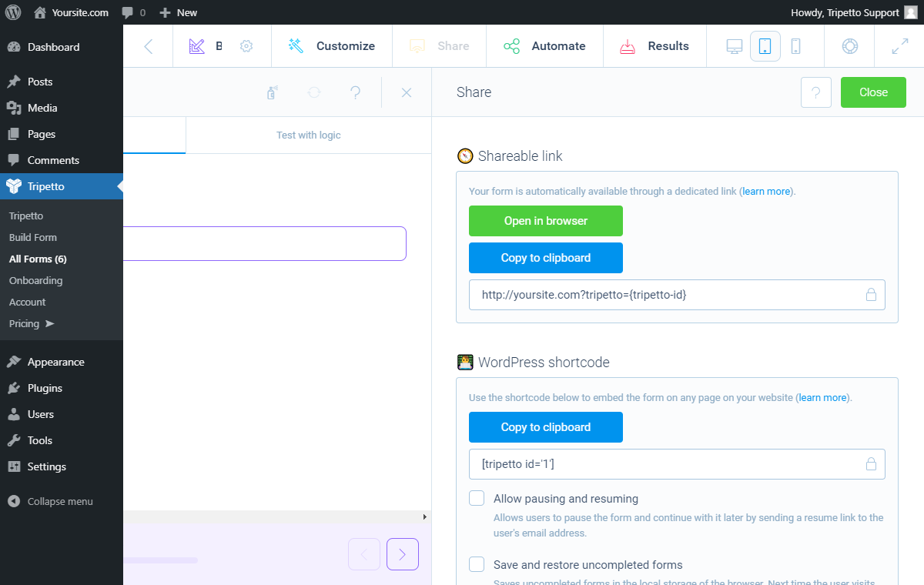
Task: Open the Pricing submenu item
Action: pos(32,323)
